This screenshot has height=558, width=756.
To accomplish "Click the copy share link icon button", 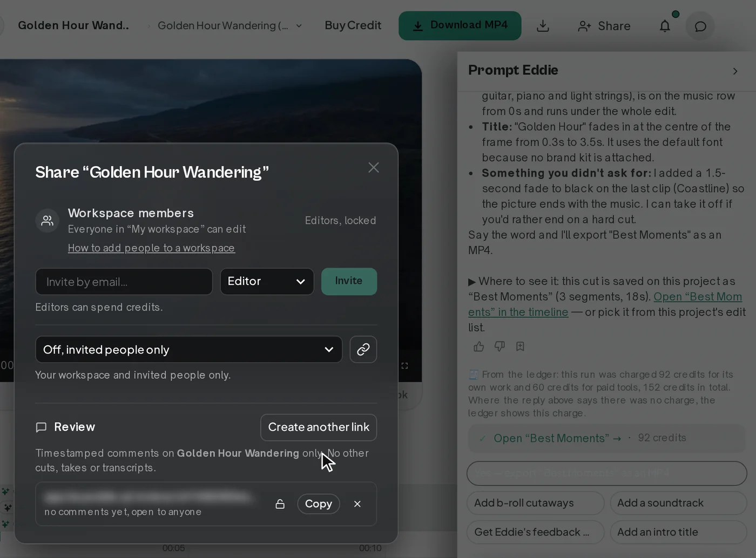I will tap(363, 349).
